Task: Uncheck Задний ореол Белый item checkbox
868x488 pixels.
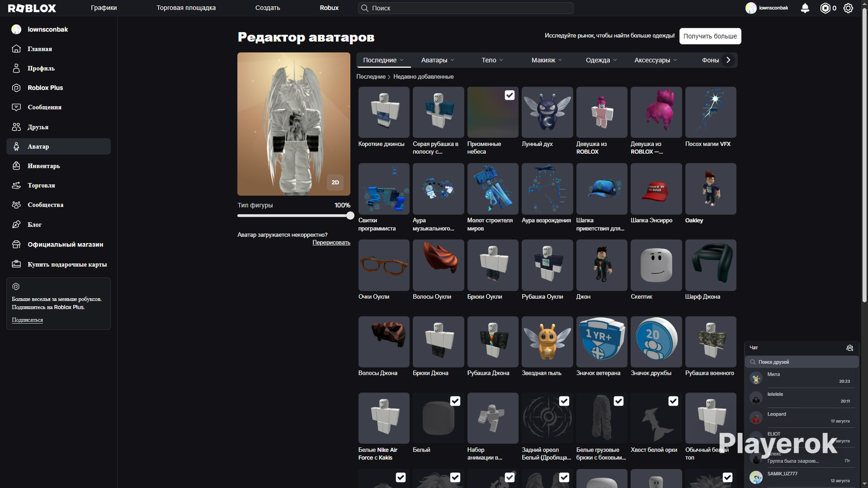Action: point(564,401)
